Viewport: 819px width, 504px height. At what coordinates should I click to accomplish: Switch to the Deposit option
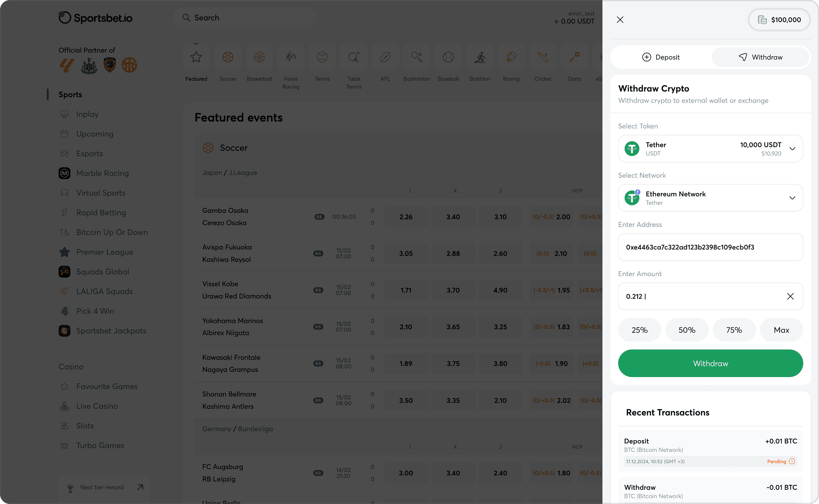661,57
